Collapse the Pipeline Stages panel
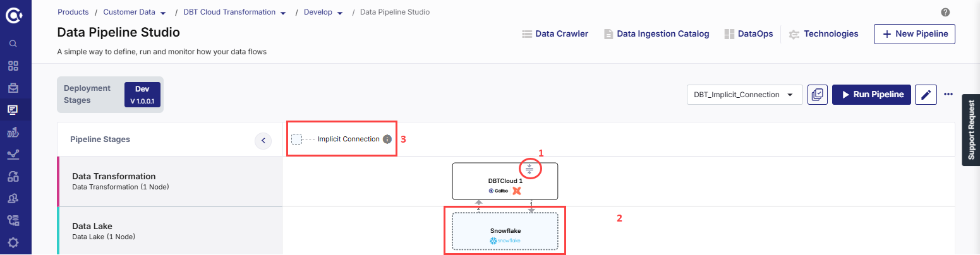 (263, 139)
